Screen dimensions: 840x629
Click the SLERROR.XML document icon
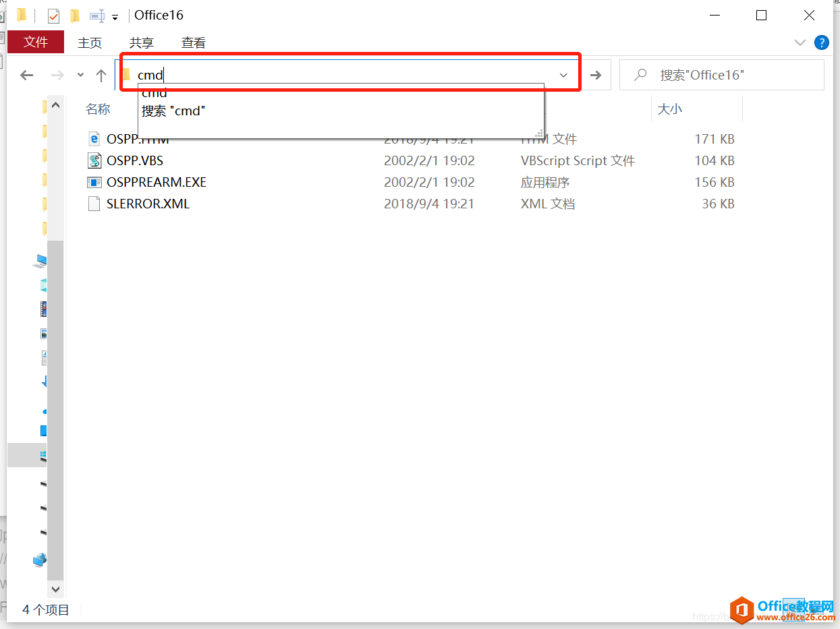(x=94, y=204)
